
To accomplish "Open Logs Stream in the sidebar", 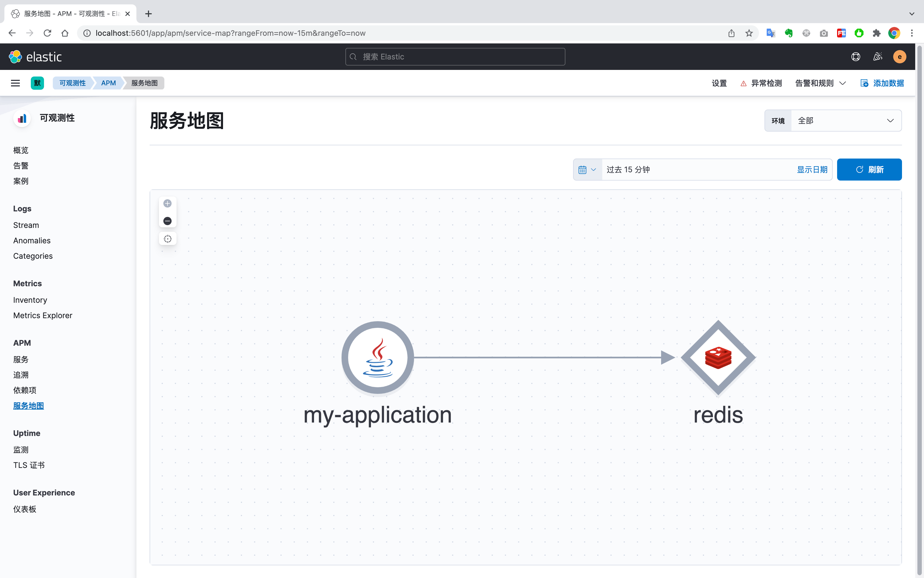I will [26, 225].
